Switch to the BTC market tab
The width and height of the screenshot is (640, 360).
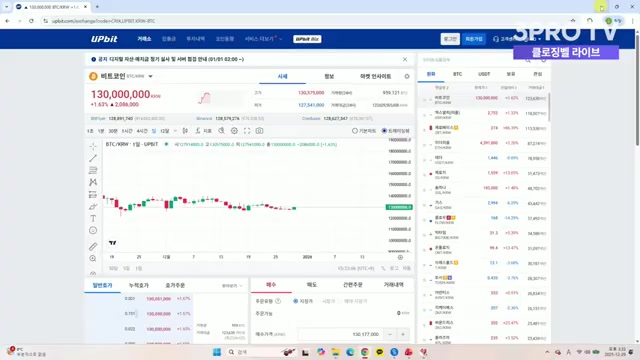click(457, 74)
